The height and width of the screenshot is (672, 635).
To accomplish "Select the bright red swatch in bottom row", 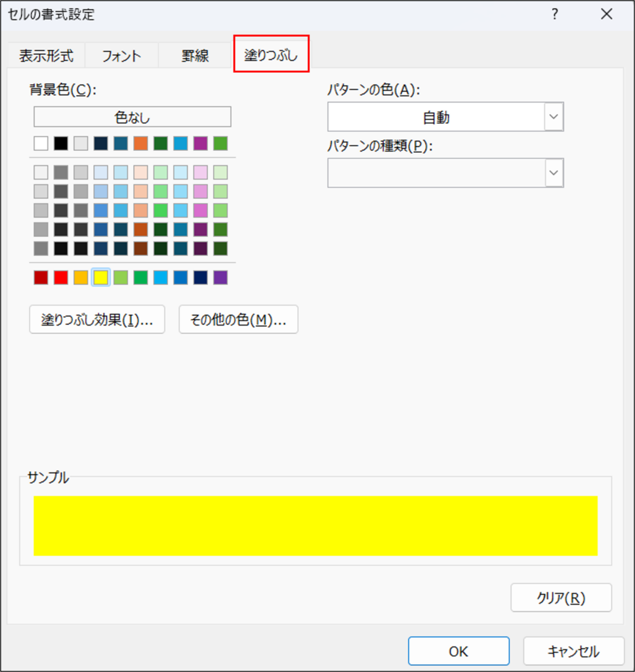I will point(60,277).
